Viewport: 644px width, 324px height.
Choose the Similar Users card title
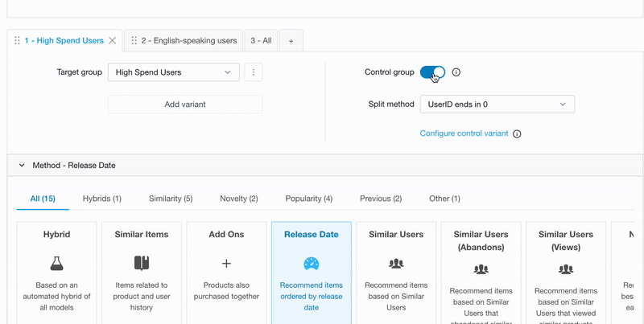tap(396, 234)
